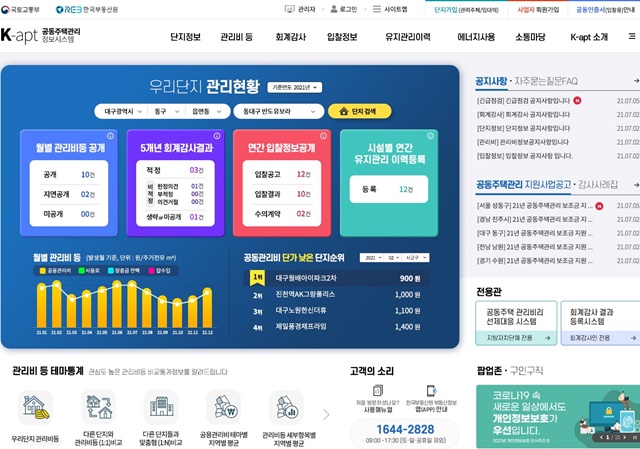640x449 pixels.
Task: Show next theme statistics with the right chevron
Action: (x=325, y=414)
